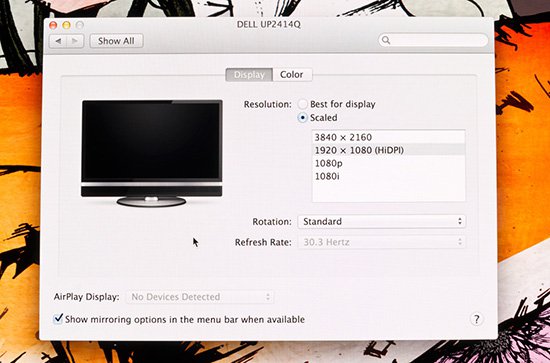550x363 pixels.
Task: Choose 1080i in resolution list
Action: tap(389, 176)
